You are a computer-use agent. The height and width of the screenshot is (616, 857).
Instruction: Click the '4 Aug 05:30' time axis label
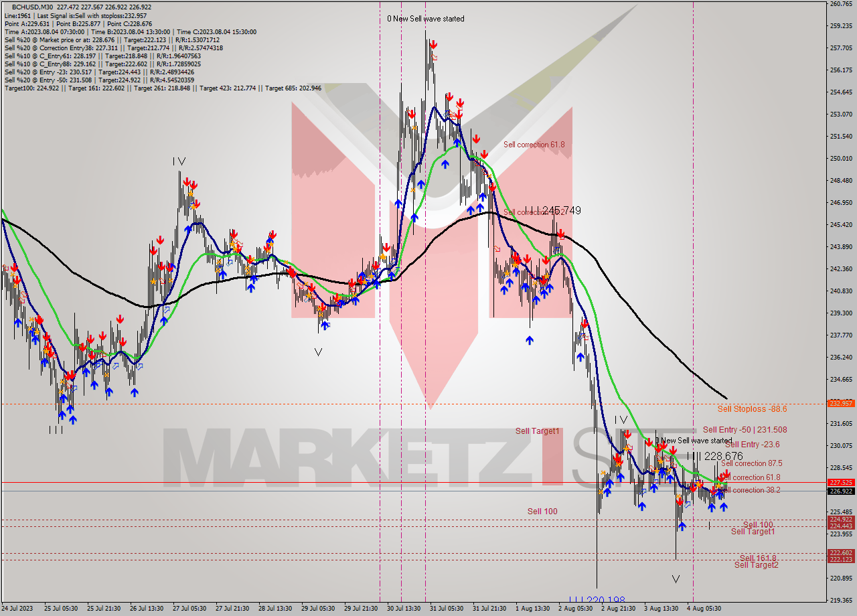[x=704, y=609]
